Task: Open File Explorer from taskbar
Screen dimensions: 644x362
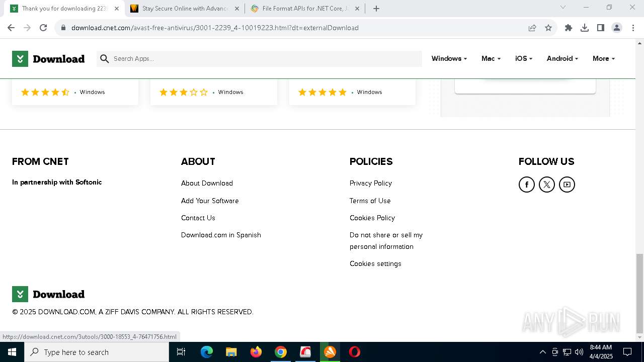Action: click(x=231, y=352)
